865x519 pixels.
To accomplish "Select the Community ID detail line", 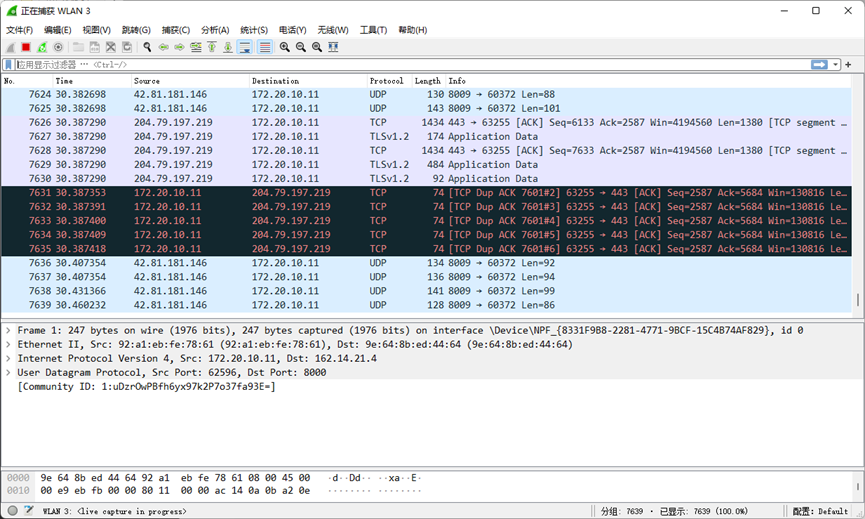I will point(146,387).
